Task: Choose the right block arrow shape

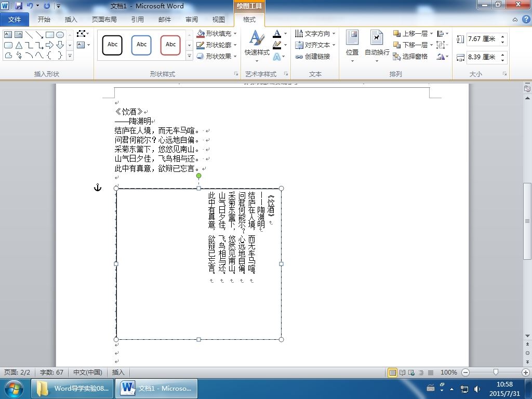Action: click(x=49, y=45)
